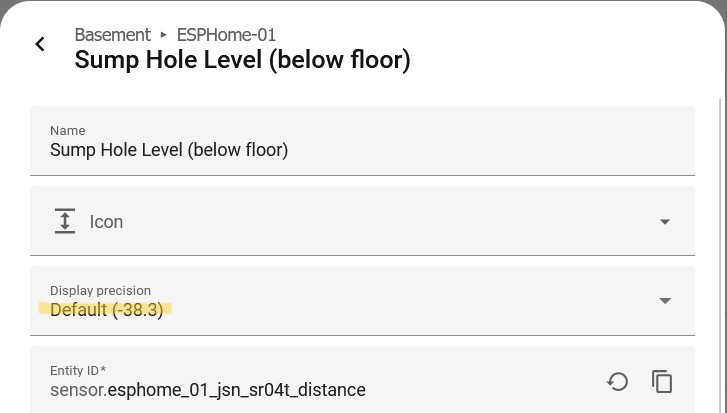Select the Default (-38.3) precision value
Viewport: 727px width, 413px height.
(x=107, y=310)
